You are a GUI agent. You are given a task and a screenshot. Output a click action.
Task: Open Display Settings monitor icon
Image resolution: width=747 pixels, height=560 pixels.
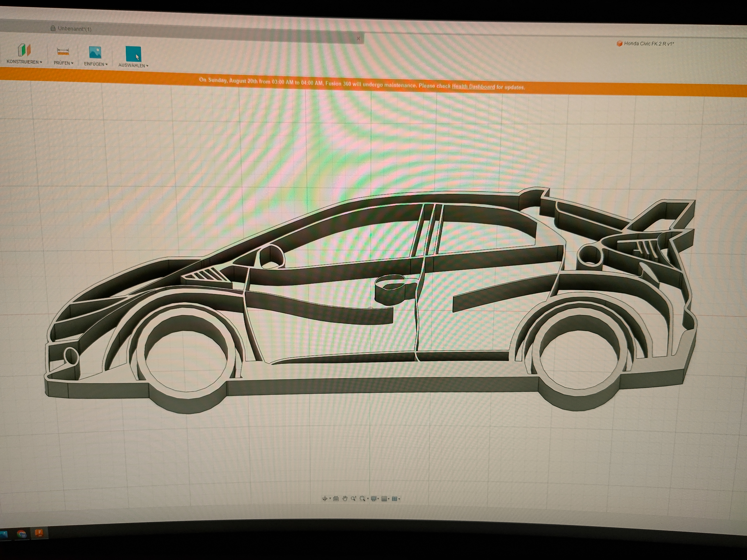(x=373, y=499)
